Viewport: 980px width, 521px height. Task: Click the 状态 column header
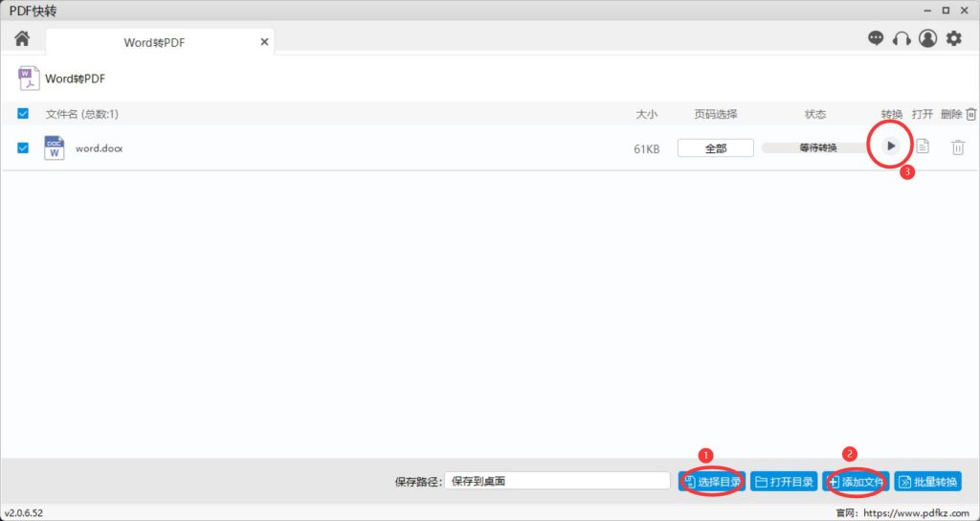pyautogui.click(x=815, y=114)
